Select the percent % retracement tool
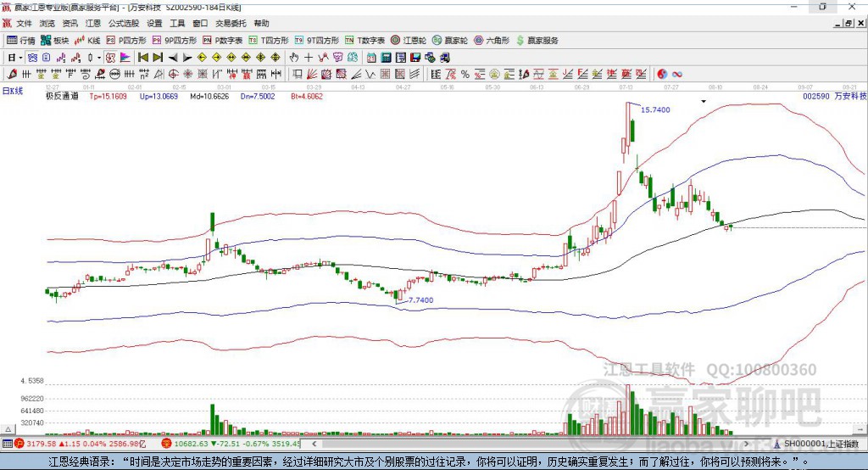This screenshot has height=470, width=868. (465, 74)
